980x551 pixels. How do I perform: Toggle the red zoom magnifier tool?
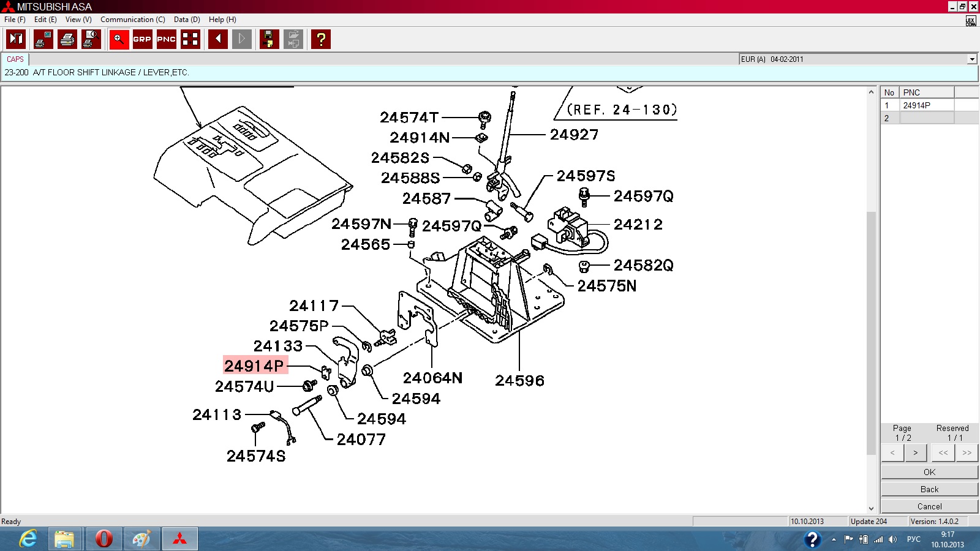pos(119,39)
